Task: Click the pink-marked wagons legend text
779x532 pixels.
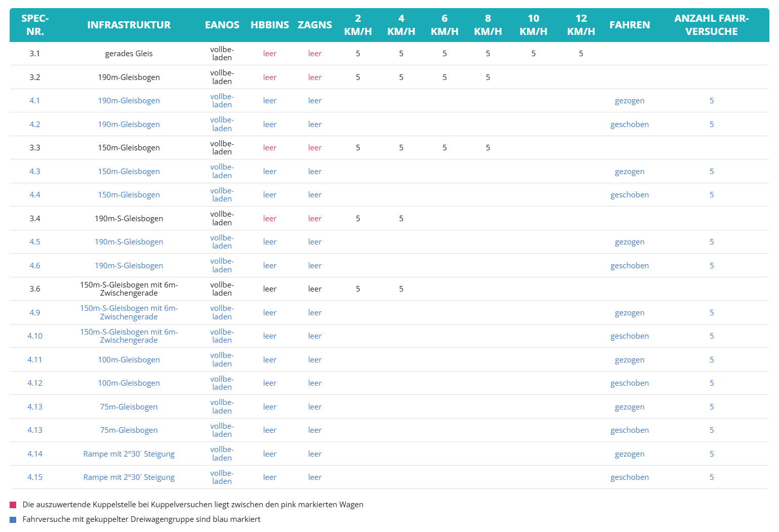Action: (193, 505)
